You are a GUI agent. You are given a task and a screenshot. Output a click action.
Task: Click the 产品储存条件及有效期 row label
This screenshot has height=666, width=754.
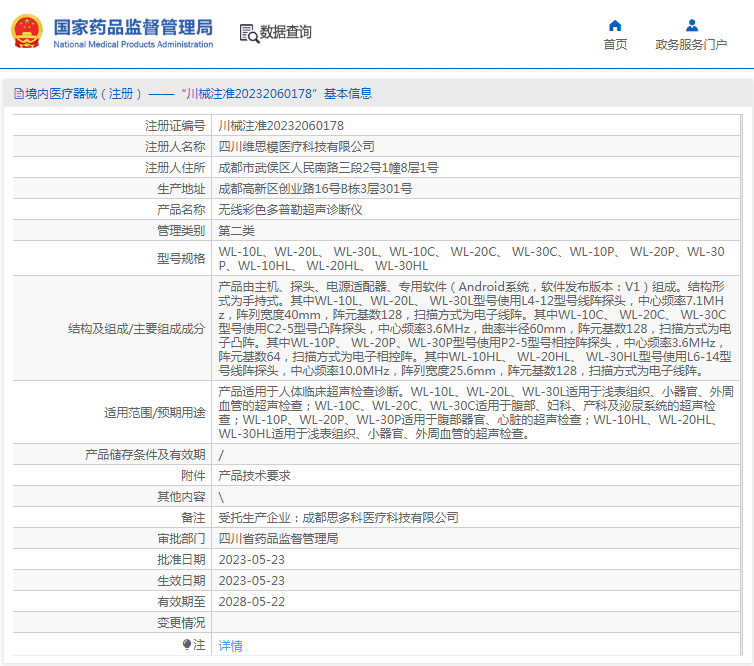(x=145, y=454)
